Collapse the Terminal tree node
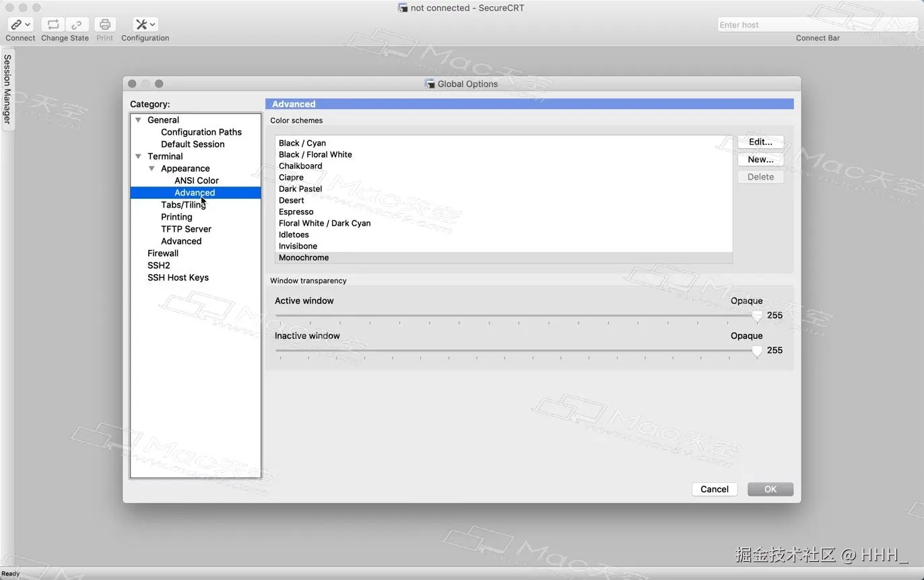924x580 pixels. coord(138,156)
